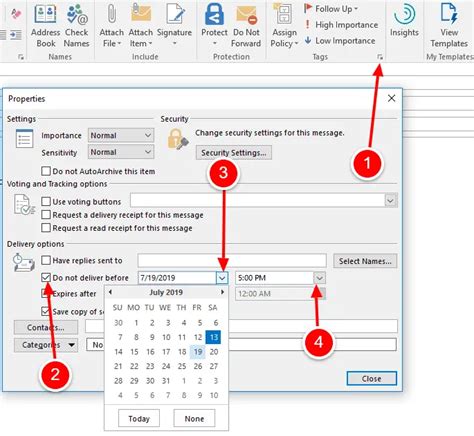Image resolution: width=474 pixels, height=436 pixels.
Task: Select July 10 in the calendar
Action: 166,337
